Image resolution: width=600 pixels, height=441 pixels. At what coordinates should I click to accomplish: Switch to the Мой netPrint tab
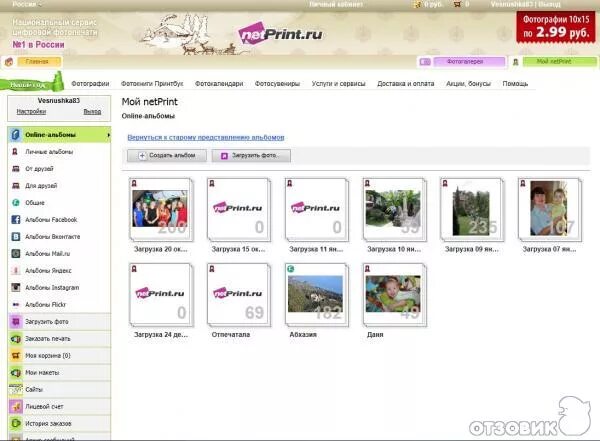click(x=559, y=62)
